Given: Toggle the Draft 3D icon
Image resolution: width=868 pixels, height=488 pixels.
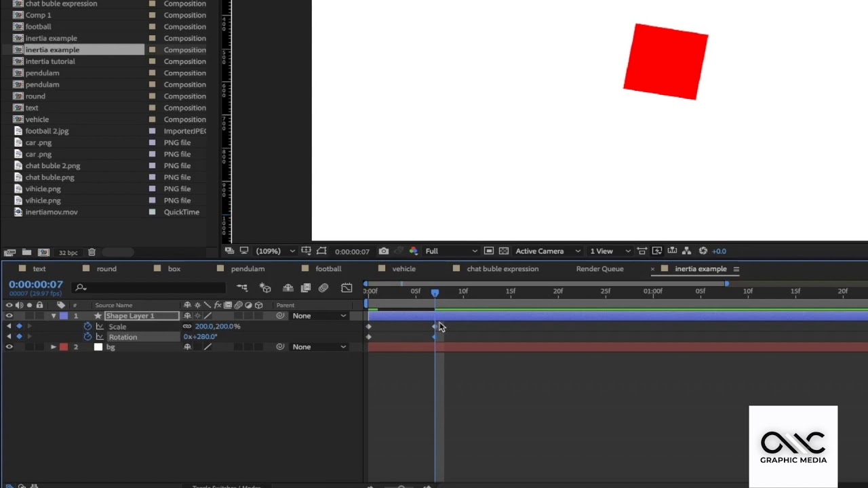Looking at the screenshot, I should click(x=265, y=288).
